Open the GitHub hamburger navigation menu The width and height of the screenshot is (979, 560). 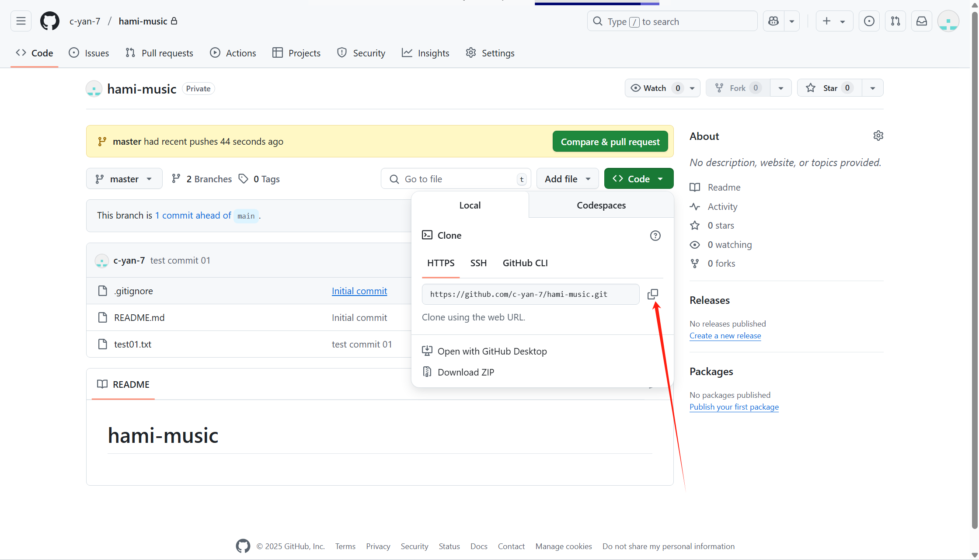pos(21,21)
